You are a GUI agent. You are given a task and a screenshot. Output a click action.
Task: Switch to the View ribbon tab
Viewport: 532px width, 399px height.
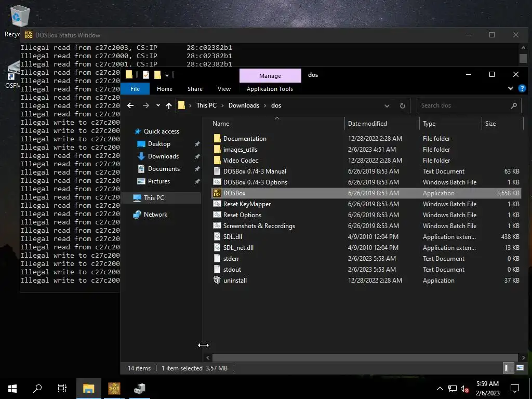point(224,88)
